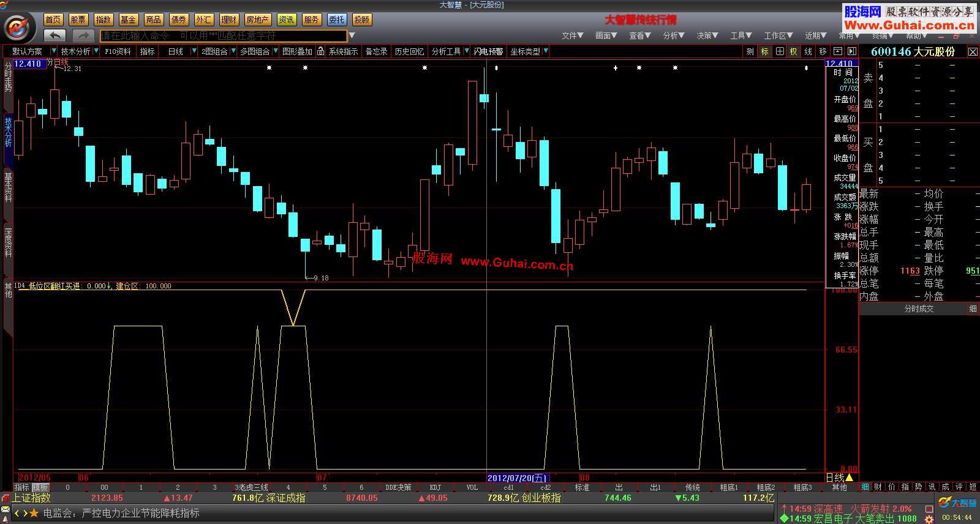
Task: Click the 基金 funds button
Action: click(x=129, y=20)
